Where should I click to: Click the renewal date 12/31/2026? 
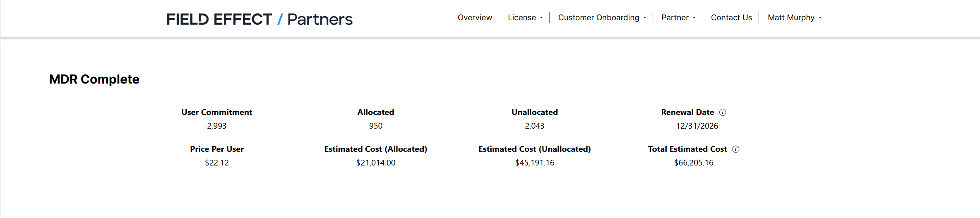697,126
